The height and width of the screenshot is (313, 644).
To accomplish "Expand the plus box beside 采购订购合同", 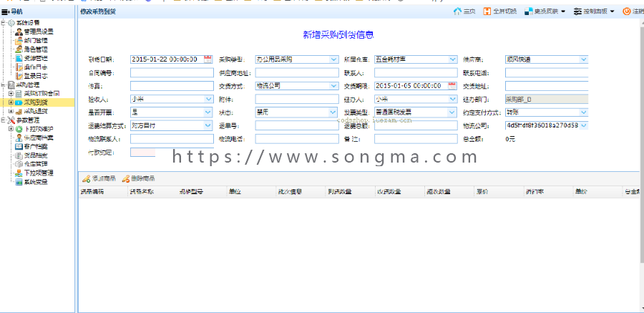I will tap(11, 93).
